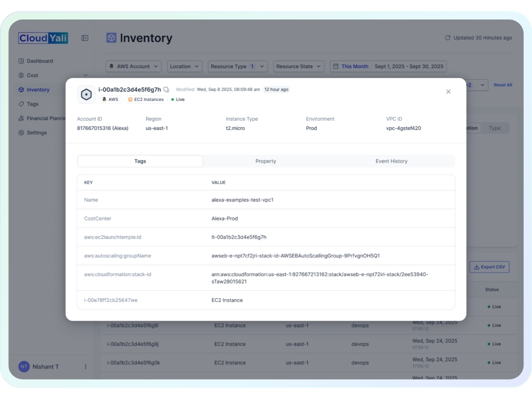Select Inventory in the sidebar
This screenshot has height=399, width=532.
(38, 90)
